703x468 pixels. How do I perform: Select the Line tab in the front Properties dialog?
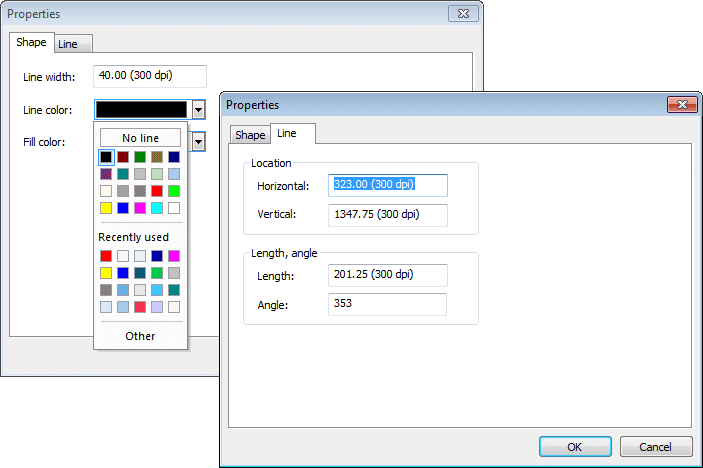pyautogui.click(x=293, y=134)
